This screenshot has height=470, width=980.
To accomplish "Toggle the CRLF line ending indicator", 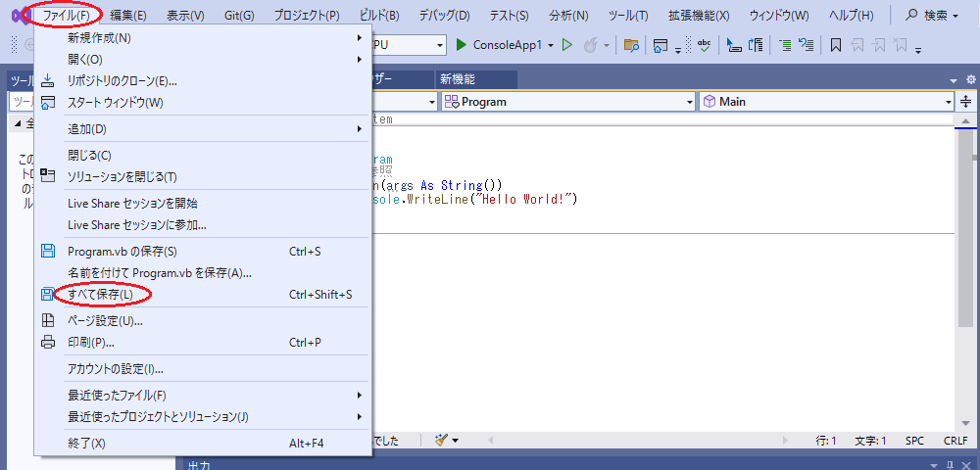I will pos(955,442).
